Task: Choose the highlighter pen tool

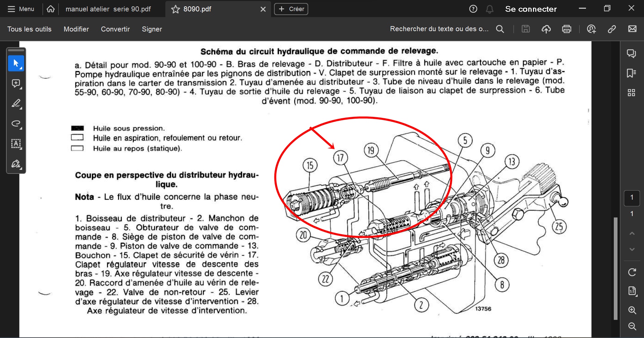Action: (16, 104)
